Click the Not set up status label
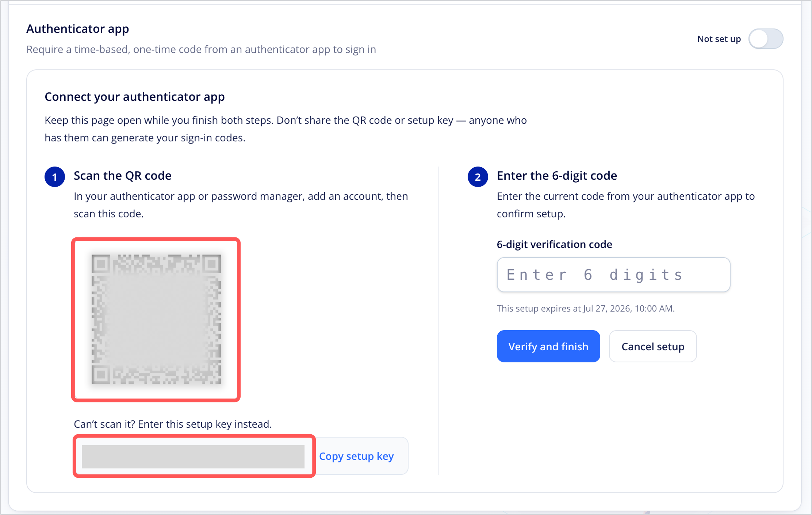This screenshot has height=515, width=812. coord(719,39)
